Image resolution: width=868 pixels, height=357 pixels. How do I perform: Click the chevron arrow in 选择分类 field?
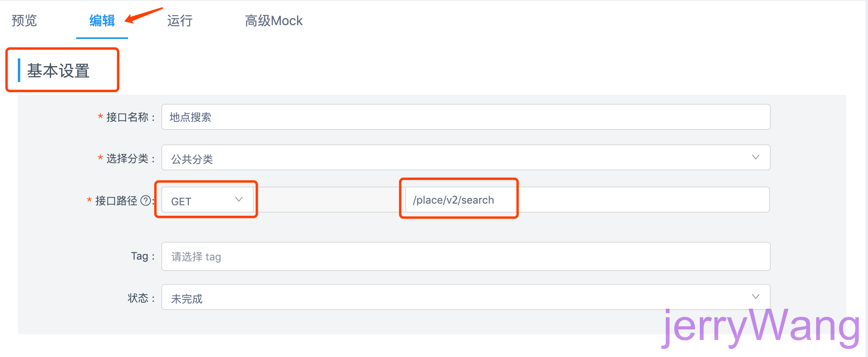tap(755, 157)
